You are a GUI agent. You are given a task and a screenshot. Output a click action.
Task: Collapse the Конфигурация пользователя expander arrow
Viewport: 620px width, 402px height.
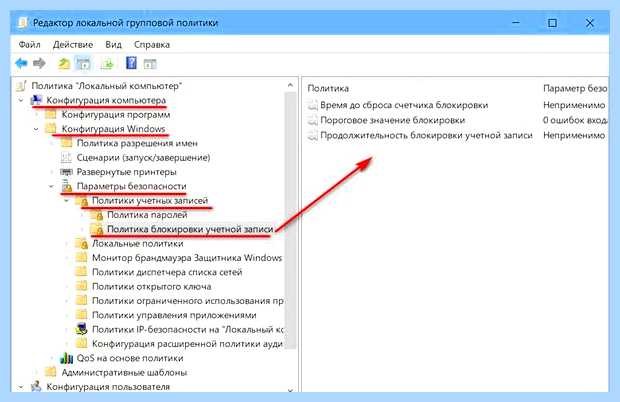point(21,387)
